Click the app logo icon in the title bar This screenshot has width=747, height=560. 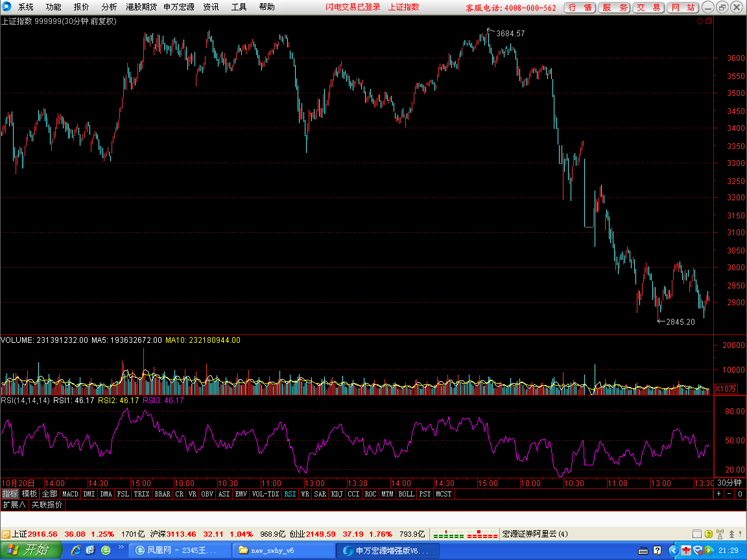[x=6, y=6]
